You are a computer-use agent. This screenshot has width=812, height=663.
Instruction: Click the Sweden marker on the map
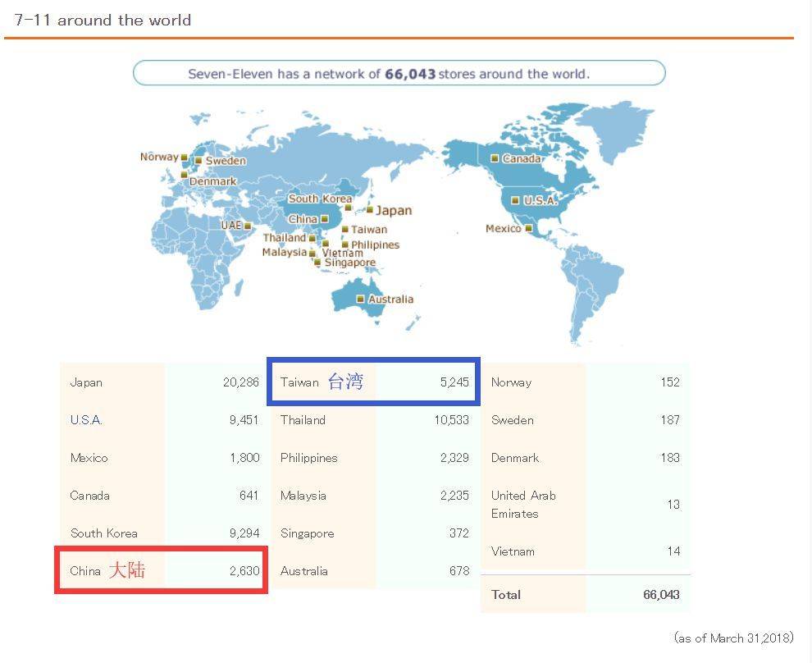198,161
